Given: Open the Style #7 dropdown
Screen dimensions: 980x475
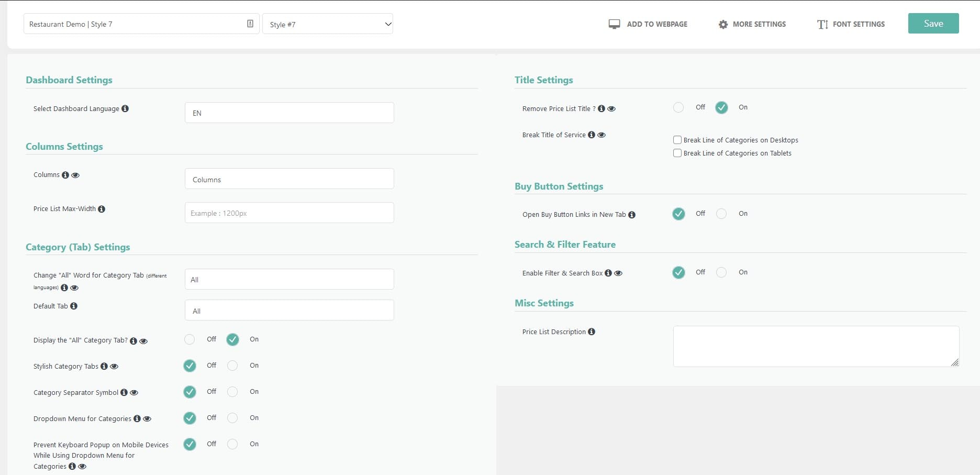Looking at the screenshot, I should tap(328, 24).
